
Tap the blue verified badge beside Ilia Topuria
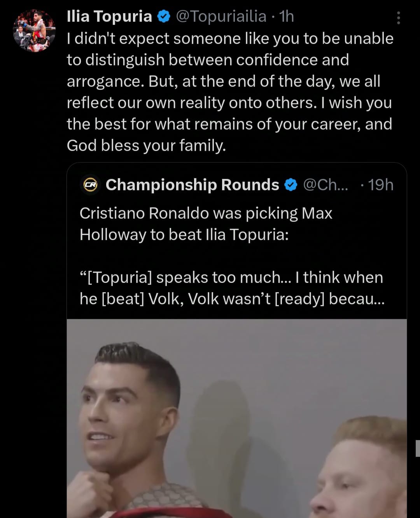tap(164, 17)
